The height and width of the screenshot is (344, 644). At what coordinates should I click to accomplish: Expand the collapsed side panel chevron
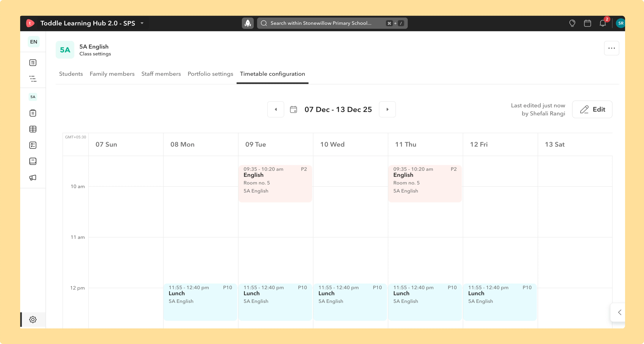(x=619, y=312)
